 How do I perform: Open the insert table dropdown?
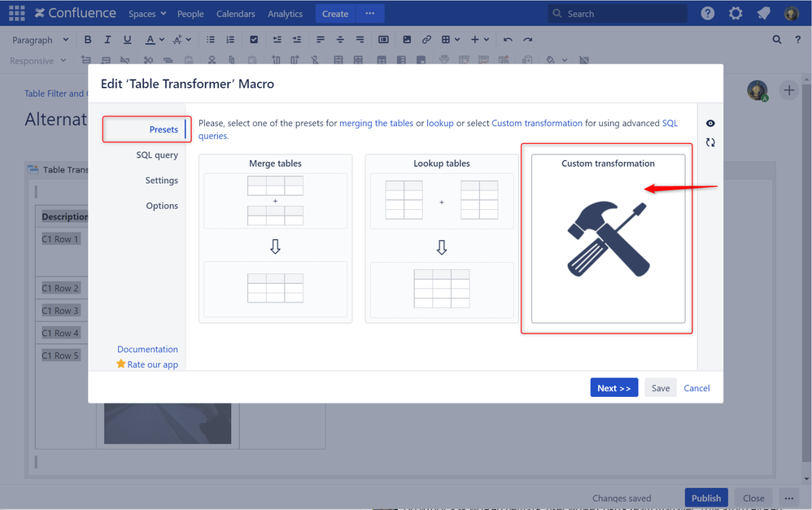pyautogui.click(x=451, y=40)
